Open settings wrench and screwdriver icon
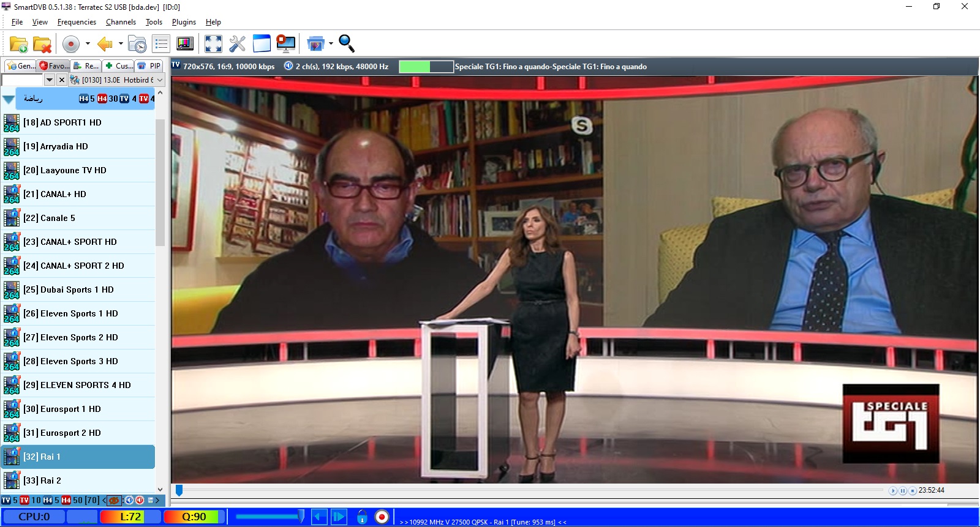 click(x=237, y=44)
